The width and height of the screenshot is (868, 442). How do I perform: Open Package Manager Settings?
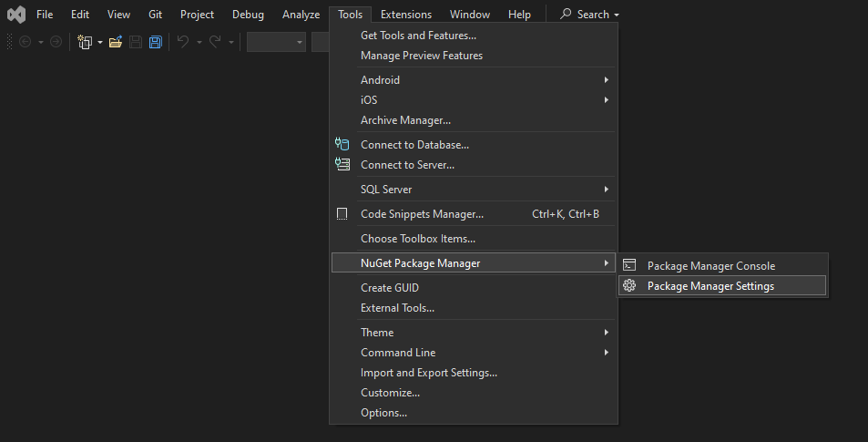(x=722, y=286)
